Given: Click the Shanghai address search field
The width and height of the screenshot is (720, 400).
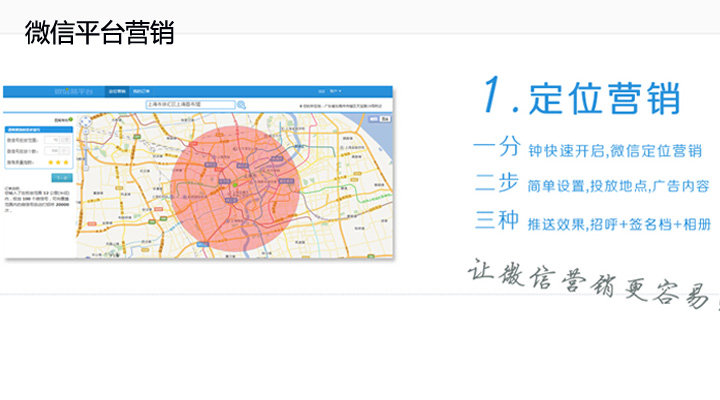Looking at the screenshot, I should [191, 105].
